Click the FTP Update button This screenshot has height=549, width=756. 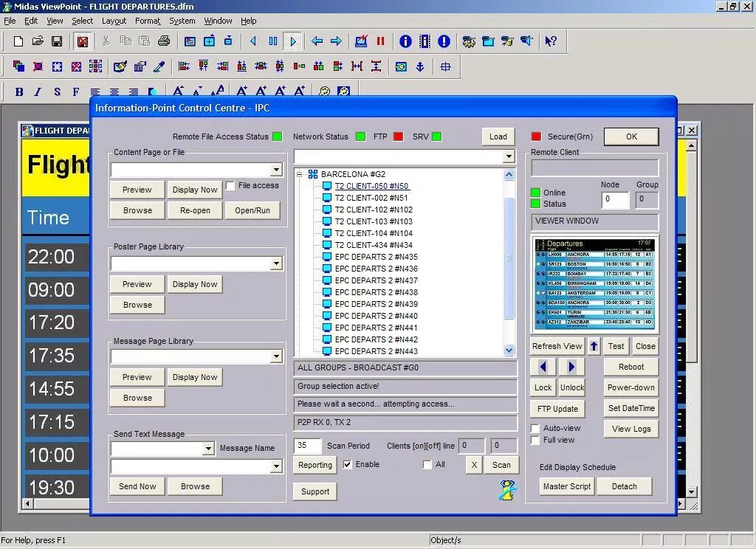[x=557, y=409]
